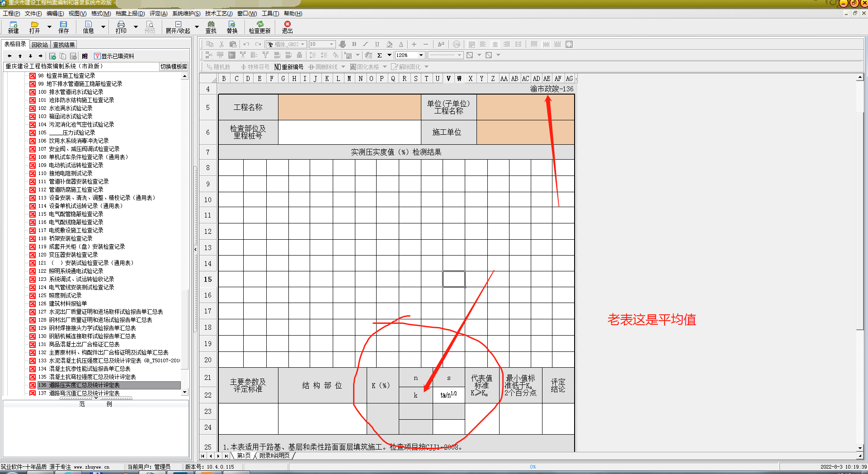Screen dimensions: 868x474
Task: Click the 工程名称 input cell in the sheet
Action: point(349,107)
